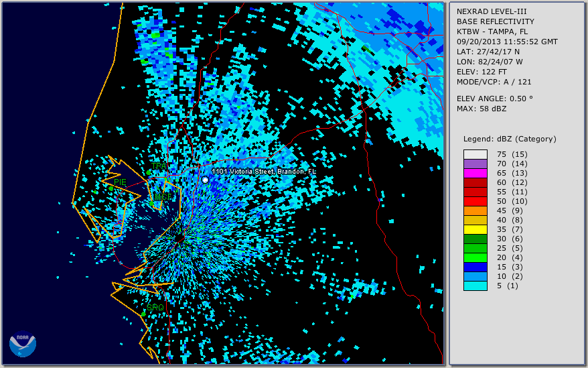Image resolution: width=588 pixels, height=368 pixels.
Task: Click the NOAA logo
Action: click(22, 345)
